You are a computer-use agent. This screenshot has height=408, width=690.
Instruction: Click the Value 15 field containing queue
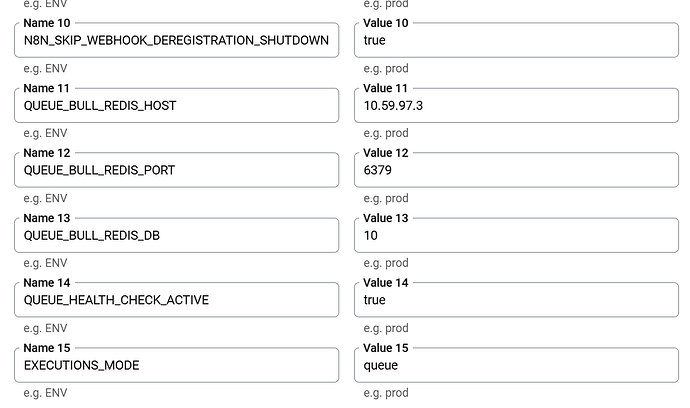516,366
